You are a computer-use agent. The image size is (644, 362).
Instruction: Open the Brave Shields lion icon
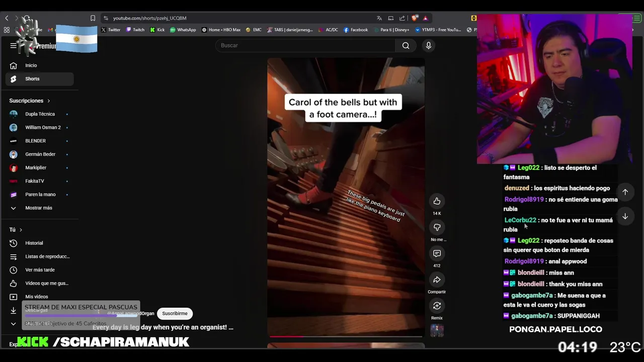(x=415, y=18)
